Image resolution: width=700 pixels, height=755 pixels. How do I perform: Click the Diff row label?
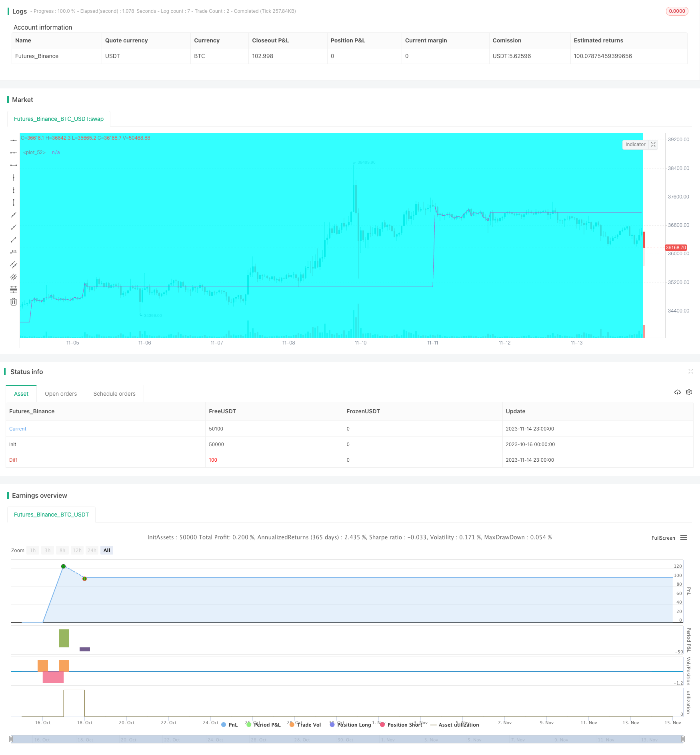tap(13, 460)
